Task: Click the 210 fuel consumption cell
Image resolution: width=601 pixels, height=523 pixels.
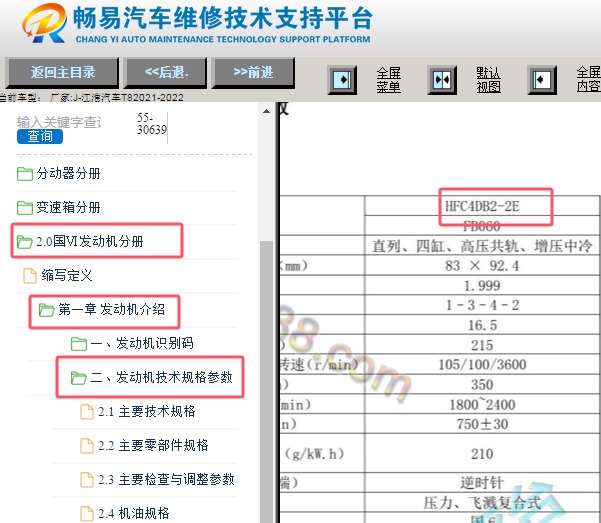Action: (x=482, y=454)
